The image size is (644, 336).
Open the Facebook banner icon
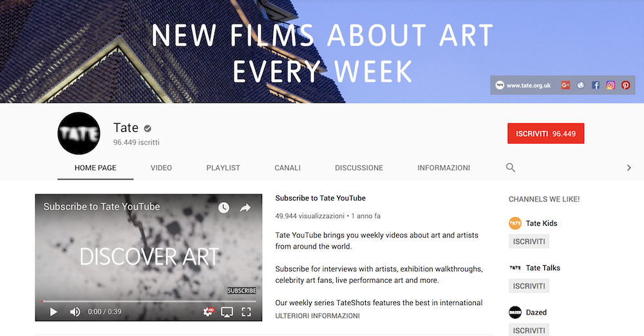coord(596,85)
